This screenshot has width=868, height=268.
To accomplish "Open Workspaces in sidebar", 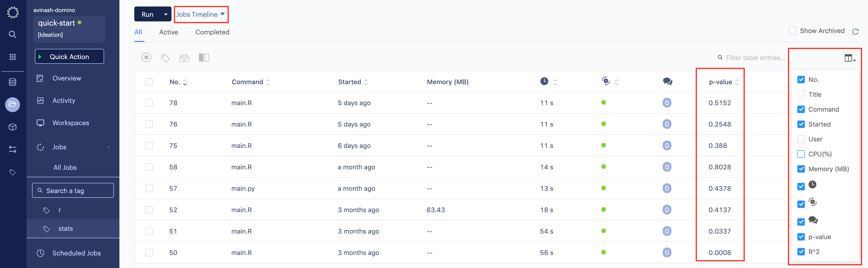I will coord(71,123).
